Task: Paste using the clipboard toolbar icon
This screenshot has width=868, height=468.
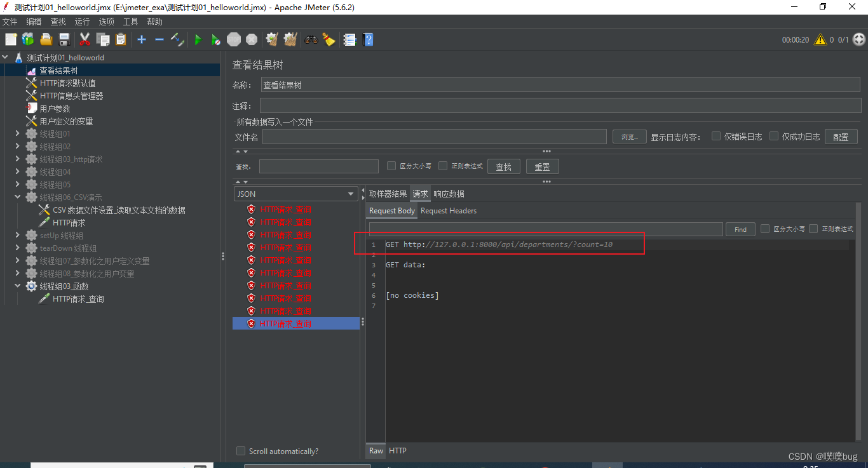Action: click(x=121, y=39)
